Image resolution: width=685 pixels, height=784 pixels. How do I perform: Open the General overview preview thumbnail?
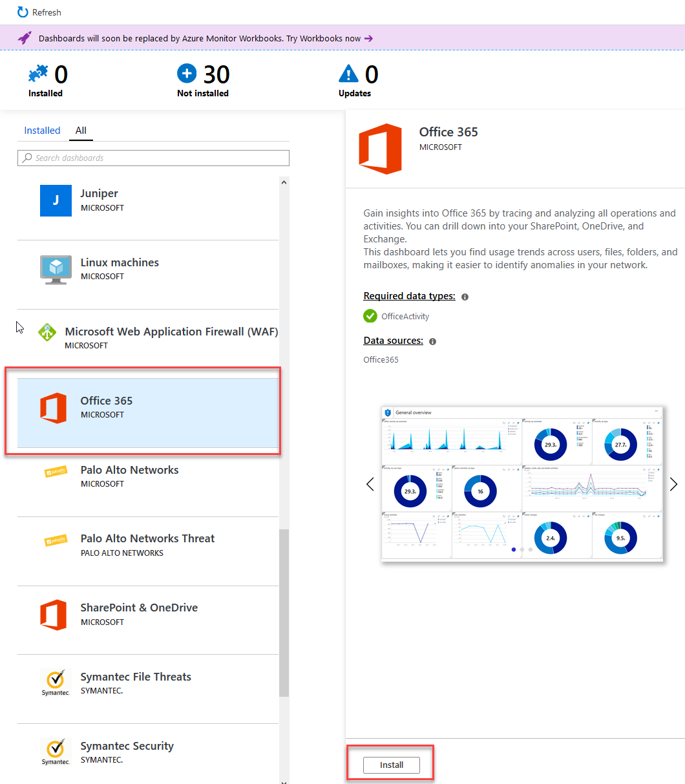coord(522,483)
